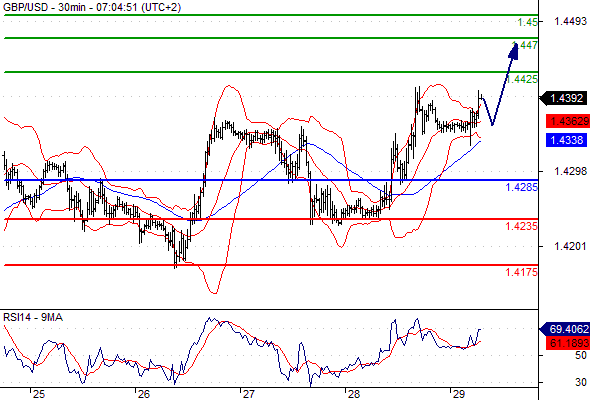
Task: Select the 1.45 resistance level label
Action: click(528, 22)
